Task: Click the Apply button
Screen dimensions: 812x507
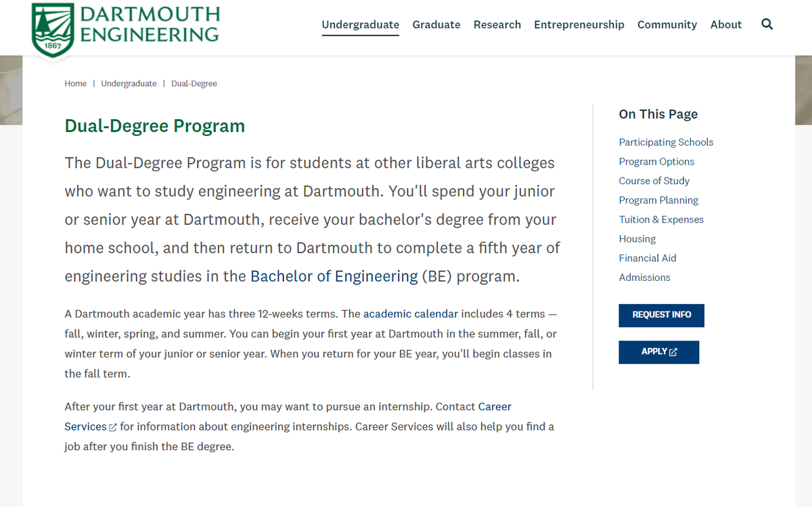Action: 658,352
